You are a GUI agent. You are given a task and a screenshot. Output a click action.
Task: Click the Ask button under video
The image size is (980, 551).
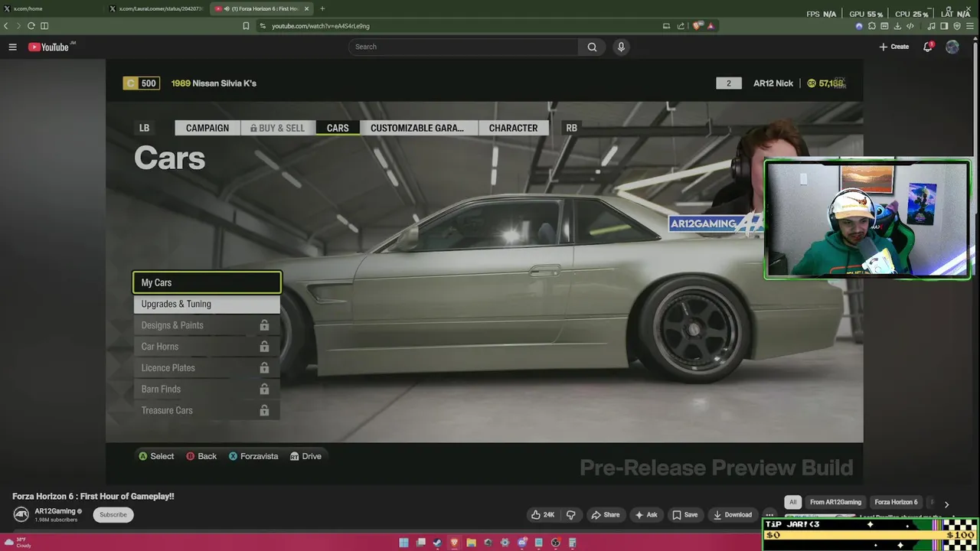[646, 515]
